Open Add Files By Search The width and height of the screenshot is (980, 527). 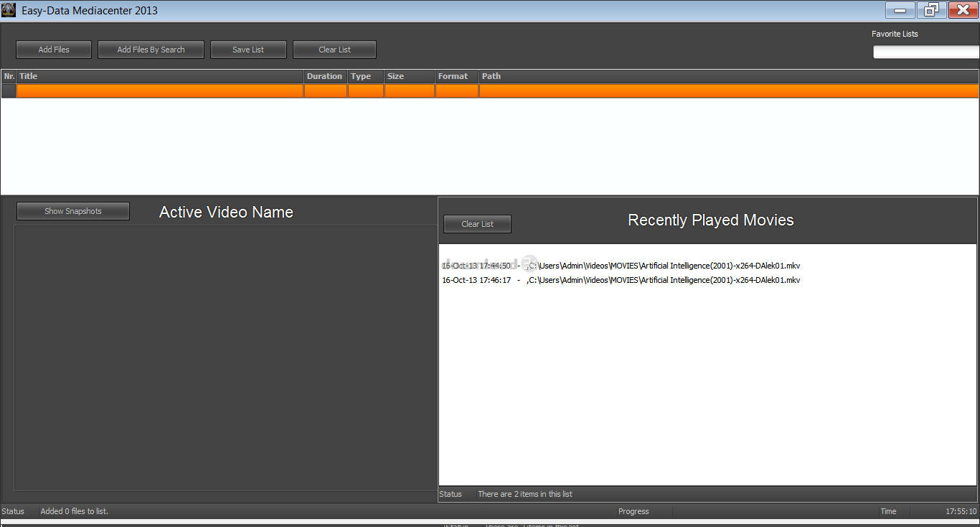tap(151, 50)
